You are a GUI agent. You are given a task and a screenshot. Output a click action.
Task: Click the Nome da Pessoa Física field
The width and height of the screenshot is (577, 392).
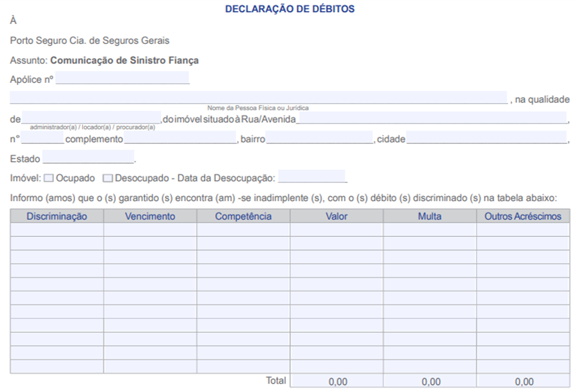(258, 98)
